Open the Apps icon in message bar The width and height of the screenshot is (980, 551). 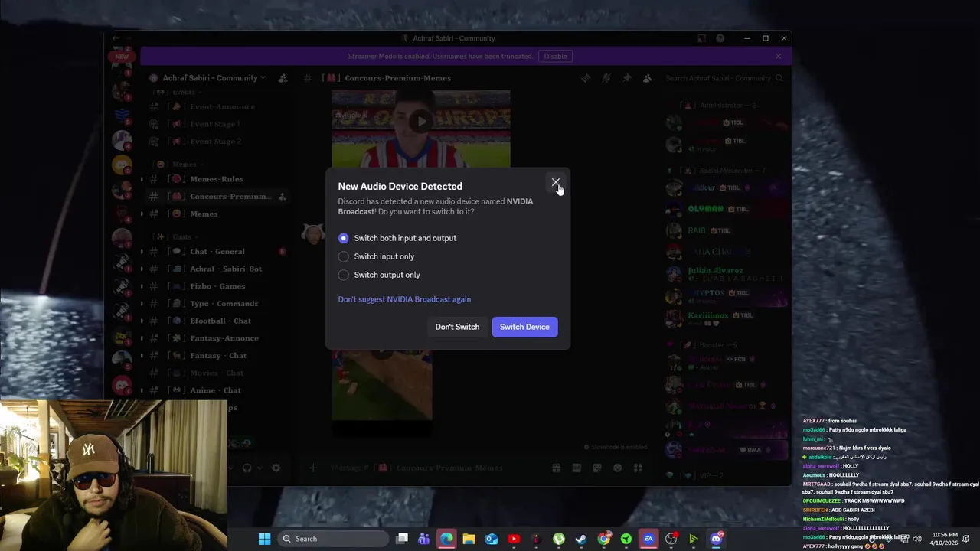point(638,468)
